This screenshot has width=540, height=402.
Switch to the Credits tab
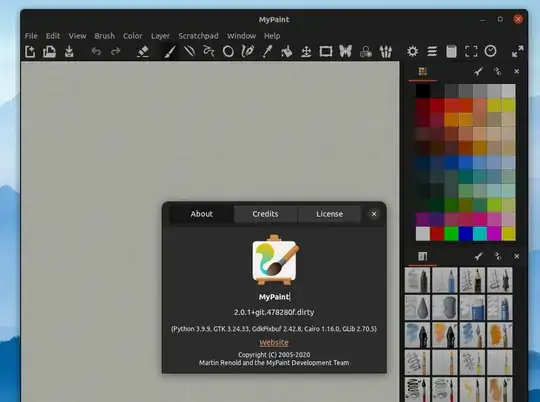point(265,214)
